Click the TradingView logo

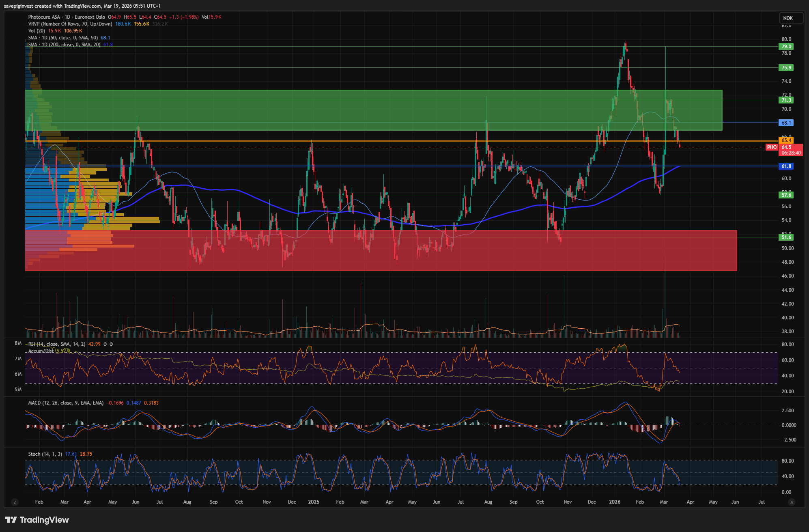point(37,520)
